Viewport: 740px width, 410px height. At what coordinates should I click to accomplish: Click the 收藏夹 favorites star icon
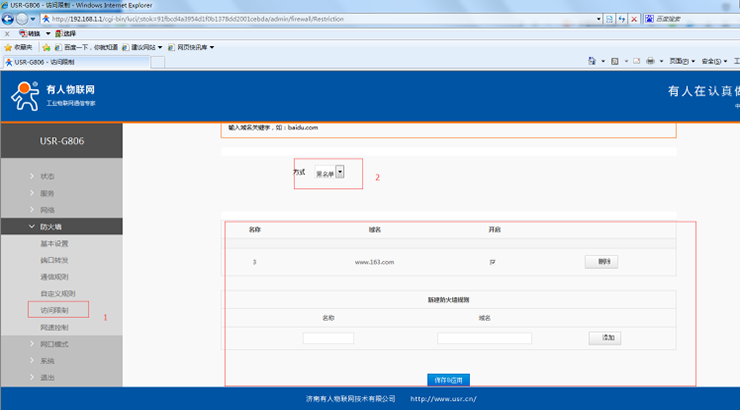(9, 47)
